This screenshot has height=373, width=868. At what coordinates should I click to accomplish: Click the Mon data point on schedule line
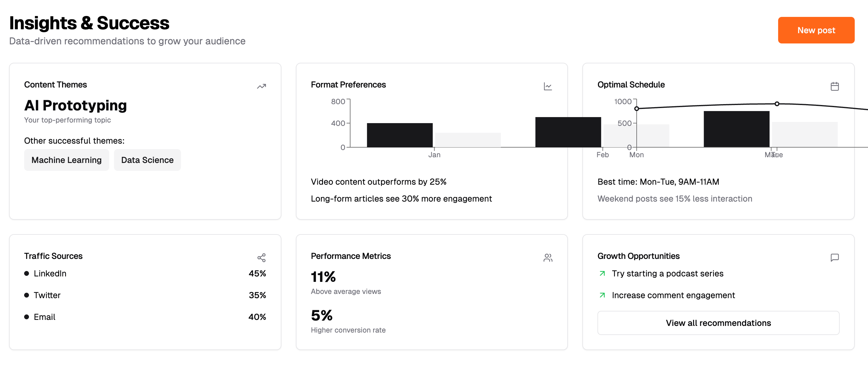[x=636, y=109]
